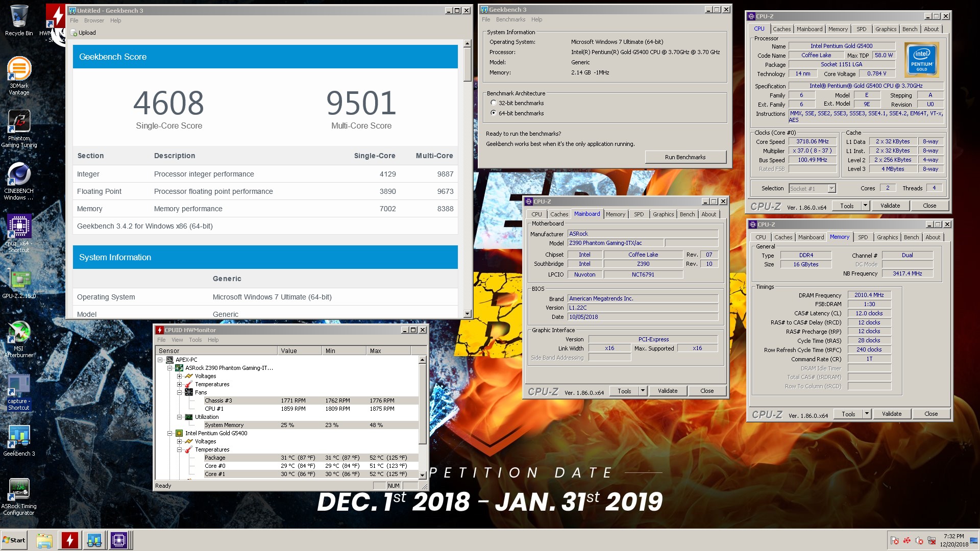Switch to SPD tab in CPU-Z Mainboard window
This screenshot has height=551, width=980.
[x=639, y=214]
